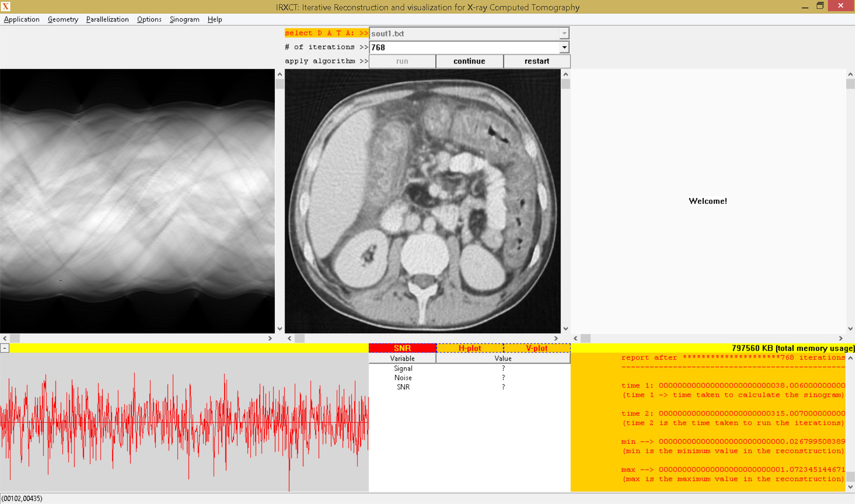
Task: Click sinogram panel scroll left arrow
Action: coord(5,338)
